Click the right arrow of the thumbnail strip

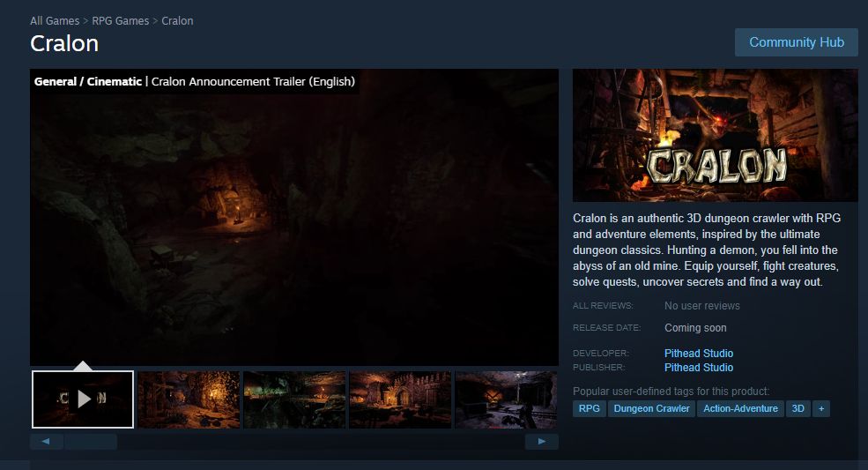(x=541, y=441)
